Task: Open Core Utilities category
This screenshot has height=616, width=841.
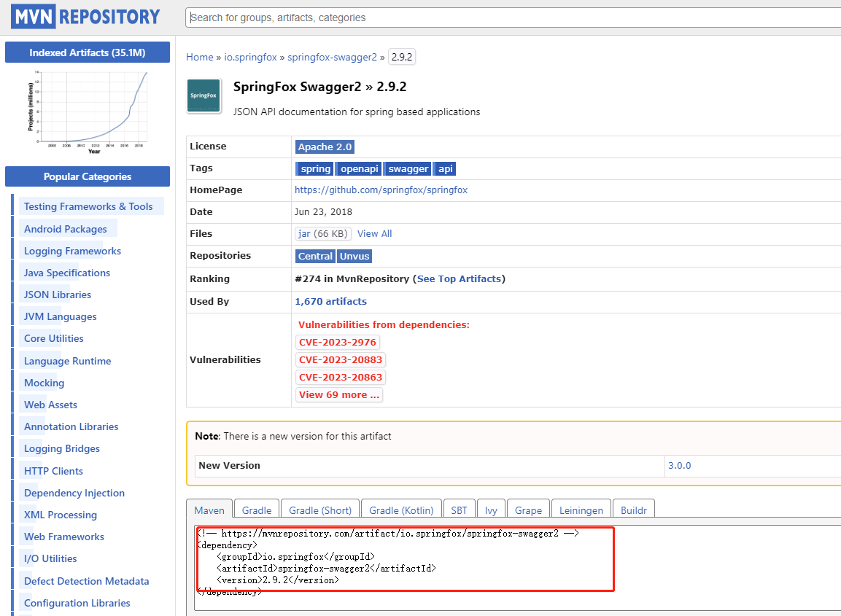Action: pyautogui.click(x=54, y=338)
